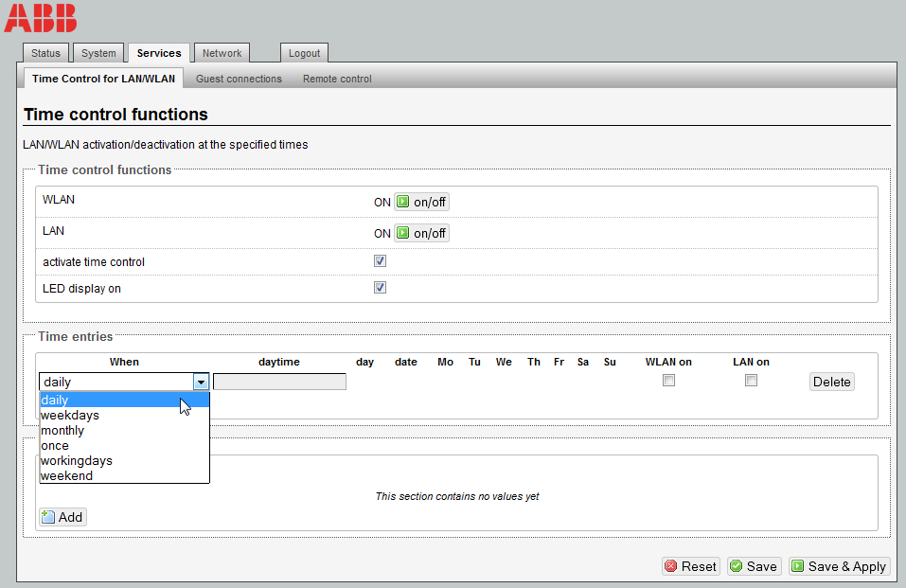This screenshot has width=906, height=588.
Task: Choose weekend from the When list
Action: click(124, 476)
